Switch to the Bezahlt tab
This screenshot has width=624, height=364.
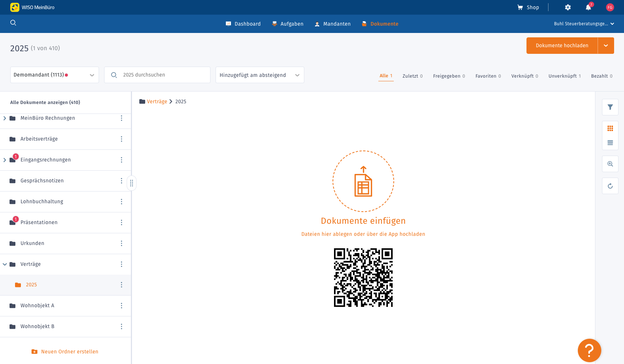602,76
